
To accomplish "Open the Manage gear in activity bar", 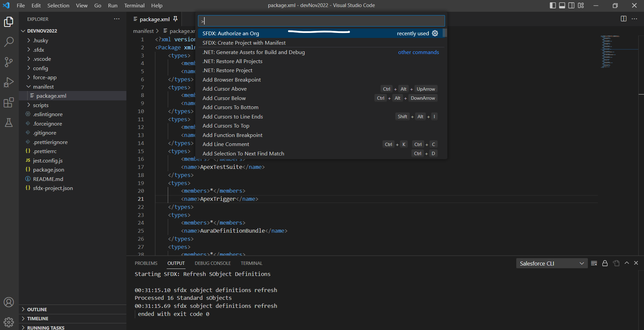I will pos(9,322).
